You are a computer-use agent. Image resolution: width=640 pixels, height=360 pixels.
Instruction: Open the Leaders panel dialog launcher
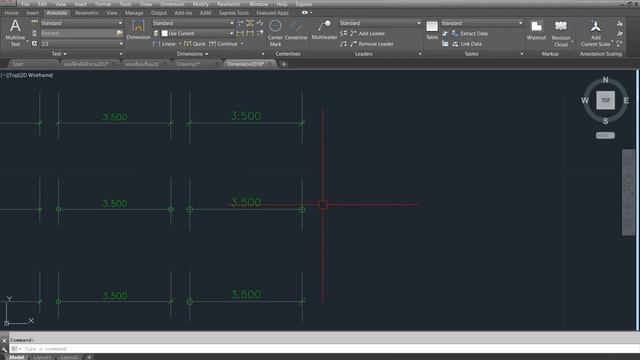[420, 54]
